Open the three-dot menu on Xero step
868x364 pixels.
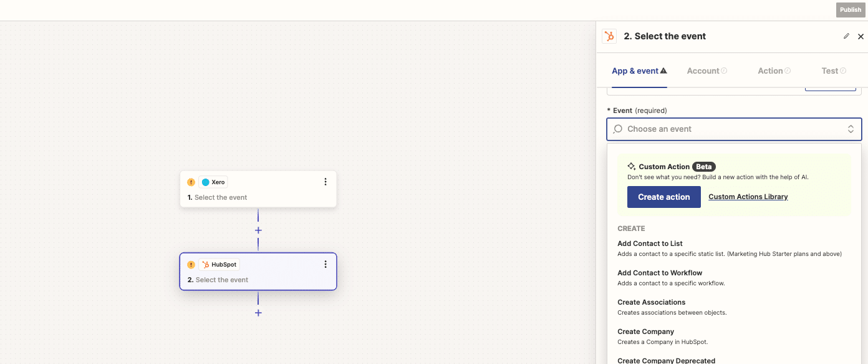325,182
